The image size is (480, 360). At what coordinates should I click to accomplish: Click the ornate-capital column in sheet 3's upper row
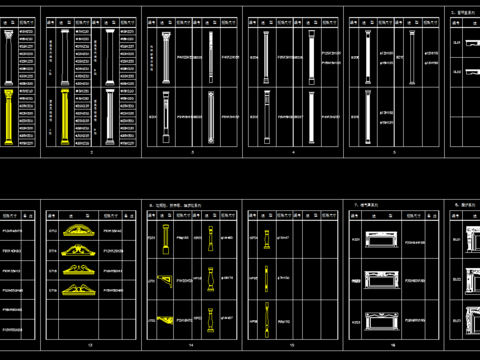coord(166,57)
